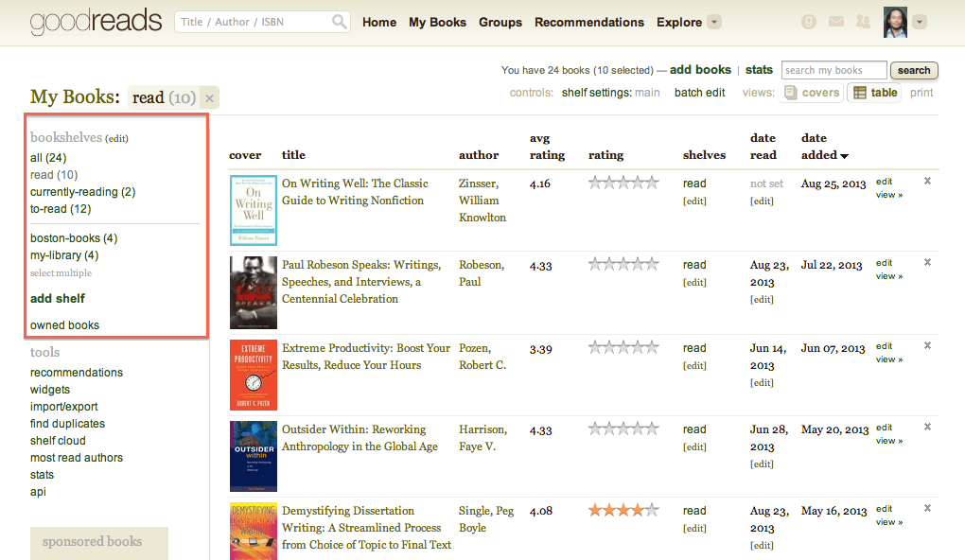Open author Zinsser, William Knowlton
Viewport: 965px width, 560px height.
coord(482,200)
